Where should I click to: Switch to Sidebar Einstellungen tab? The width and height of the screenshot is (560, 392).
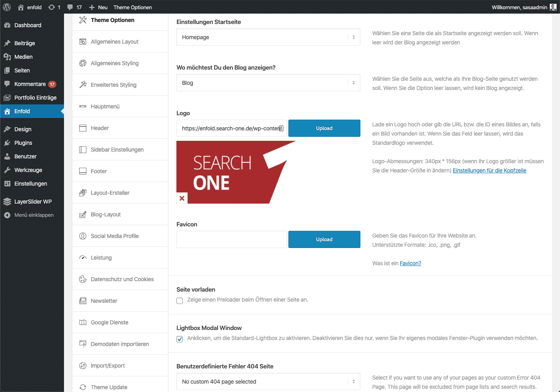(x=120, y=150)
